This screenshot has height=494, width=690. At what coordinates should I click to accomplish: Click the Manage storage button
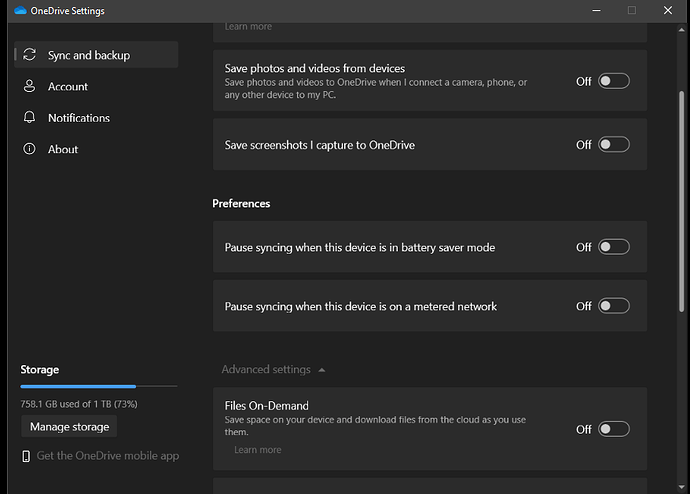point(70,427)
